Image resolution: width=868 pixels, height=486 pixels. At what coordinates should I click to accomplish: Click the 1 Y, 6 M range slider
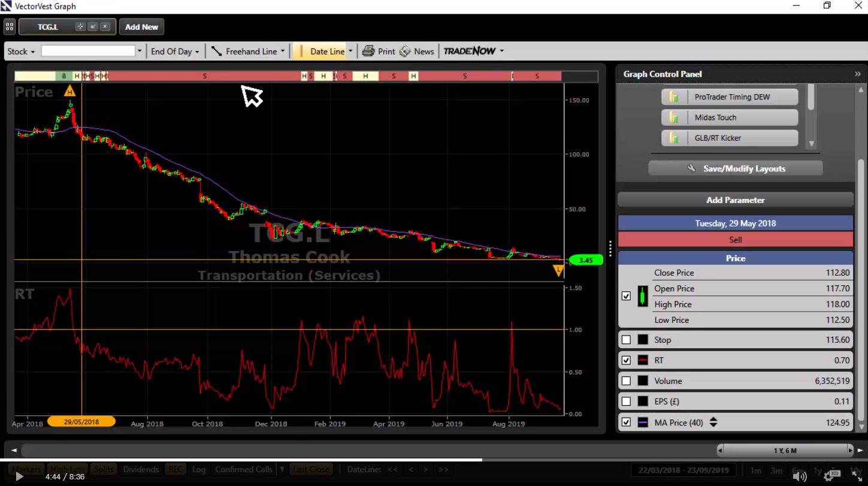point(785,450)
